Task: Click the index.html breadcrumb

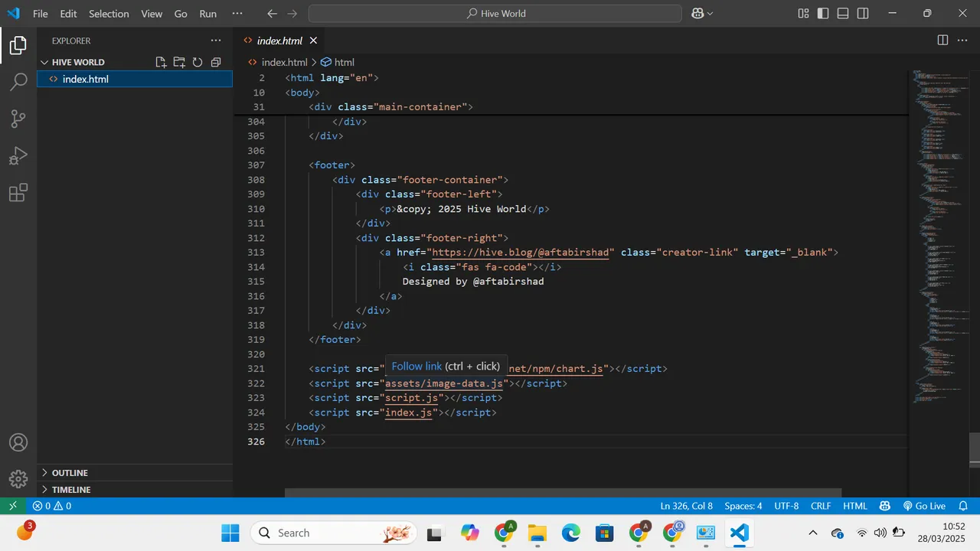Action: (277, 62)
